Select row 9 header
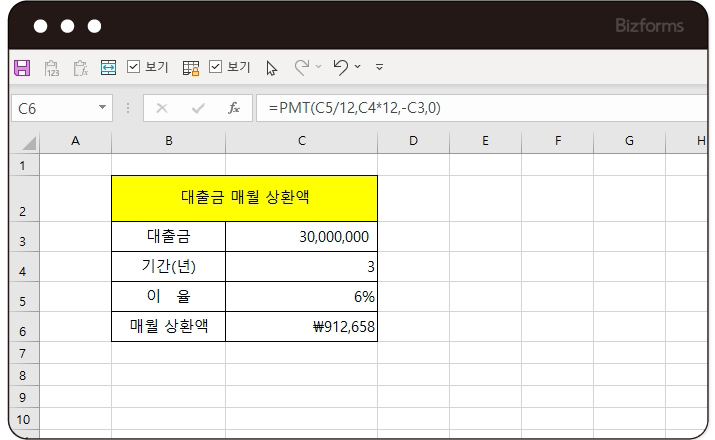 tap(25, 397)
